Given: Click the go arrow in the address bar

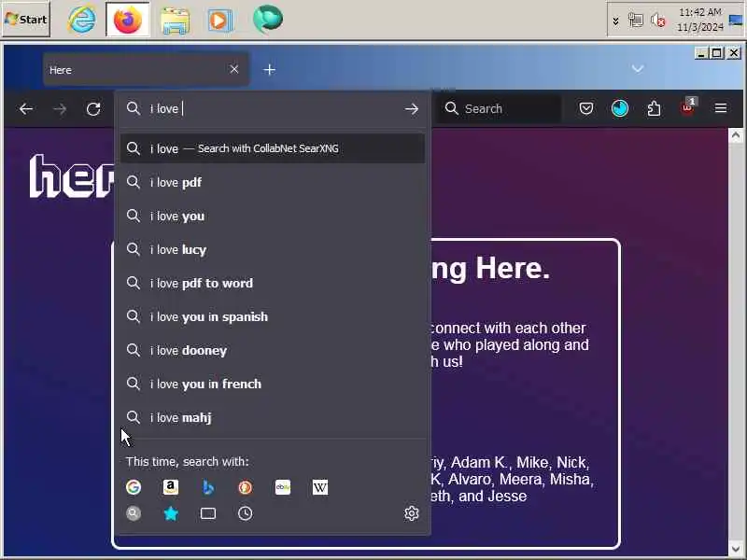Looking at the screenshot, I should (412, 109).
